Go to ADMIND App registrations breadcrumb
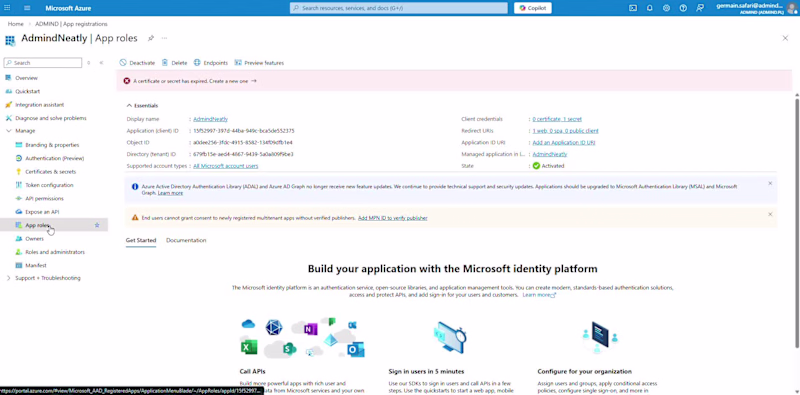Screen dimensions: 800x395 tap(71, 24)
